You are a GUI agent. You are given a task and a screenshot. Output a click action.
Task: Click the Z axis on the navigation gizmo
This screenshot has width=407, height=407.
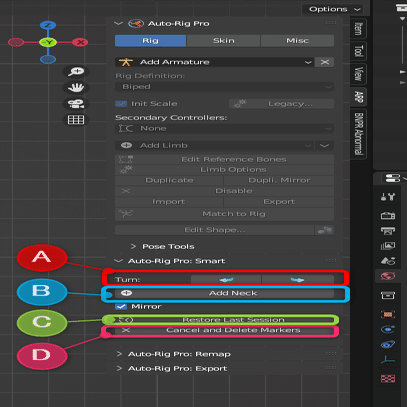click(48, 25)
